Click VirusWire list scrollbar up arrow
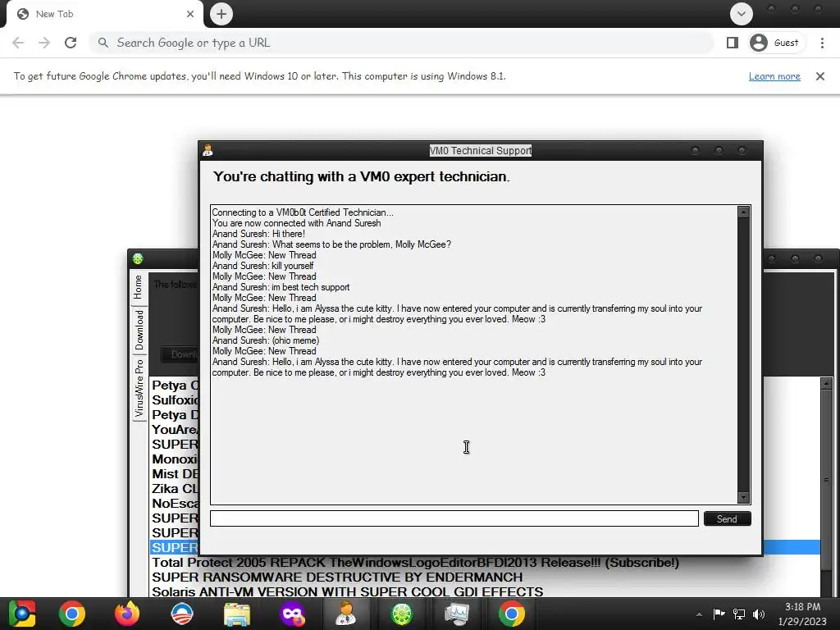The width and height of the screenshot is (840, 630). tap(827, 383)
